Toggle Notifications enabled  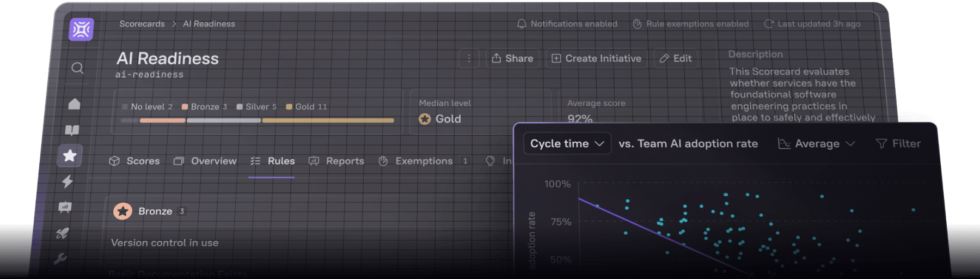(567, 24)
